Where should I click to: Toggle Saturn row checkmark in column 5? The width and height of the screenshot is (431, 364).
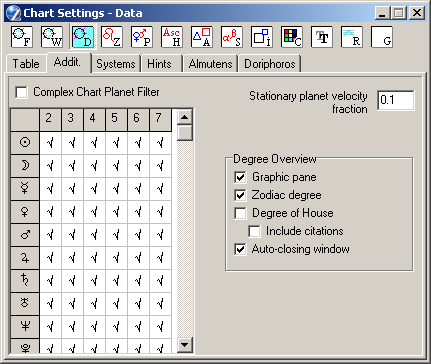pos(116,281)
